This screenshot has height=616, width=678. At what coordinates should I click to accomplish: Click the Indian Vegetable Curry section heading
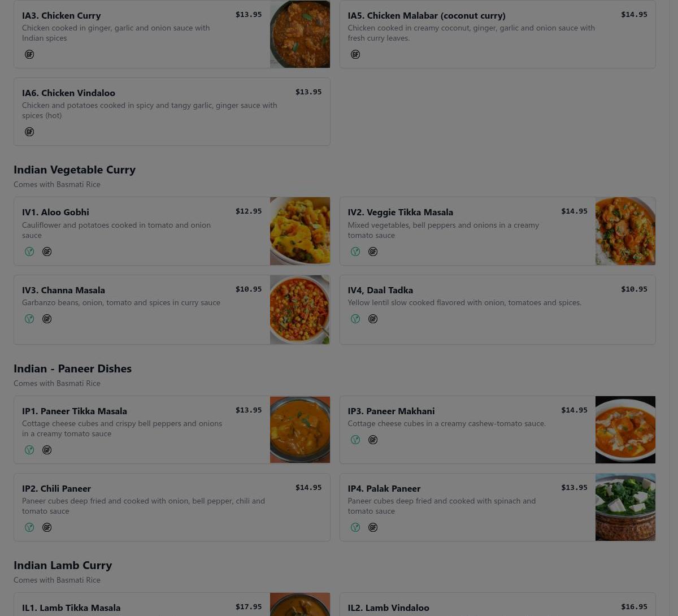[75, 170]
